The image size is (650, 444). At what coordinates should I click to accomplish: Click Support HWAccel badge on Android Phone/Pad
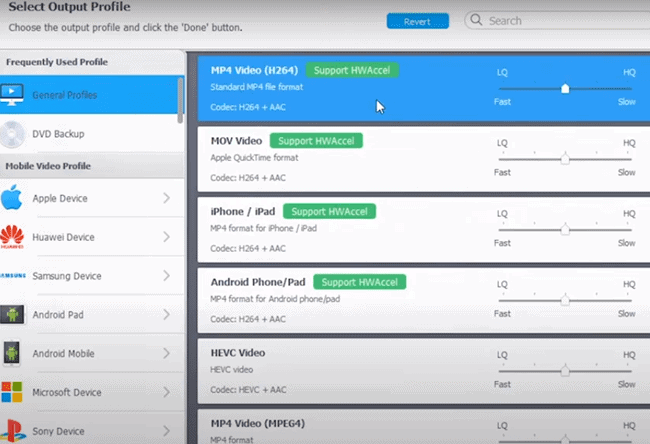pyautogui.click(x=359, y=282)
